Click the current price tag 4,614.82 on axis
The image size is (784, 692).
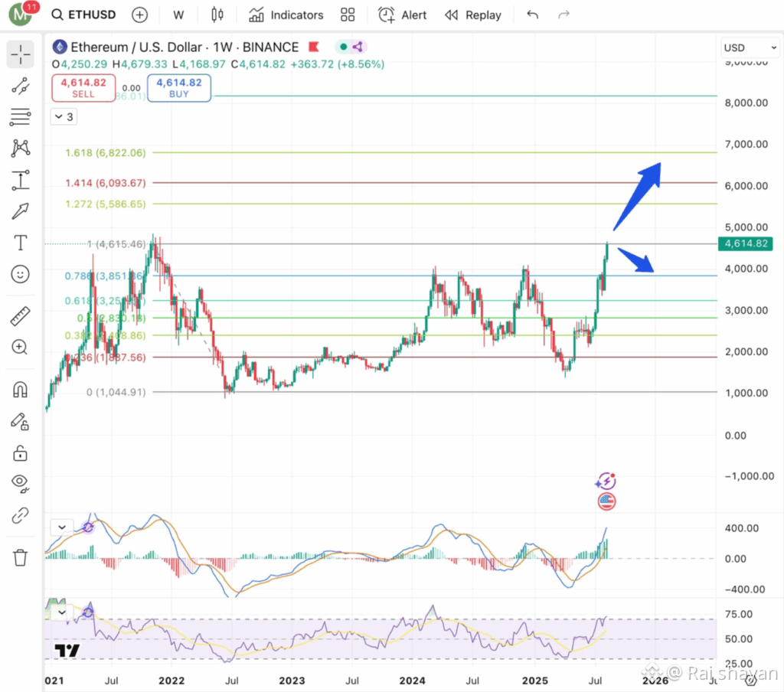(746, 243)
